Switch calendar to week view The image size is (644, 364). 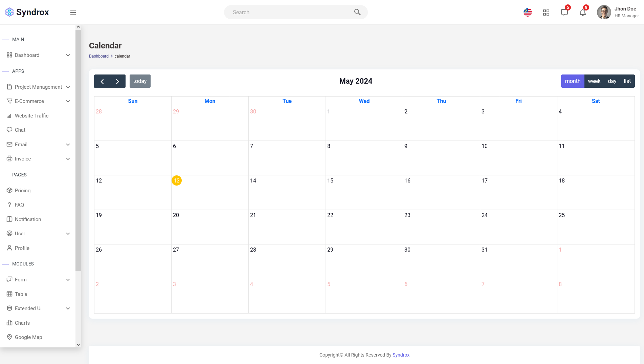coord(594,81)
